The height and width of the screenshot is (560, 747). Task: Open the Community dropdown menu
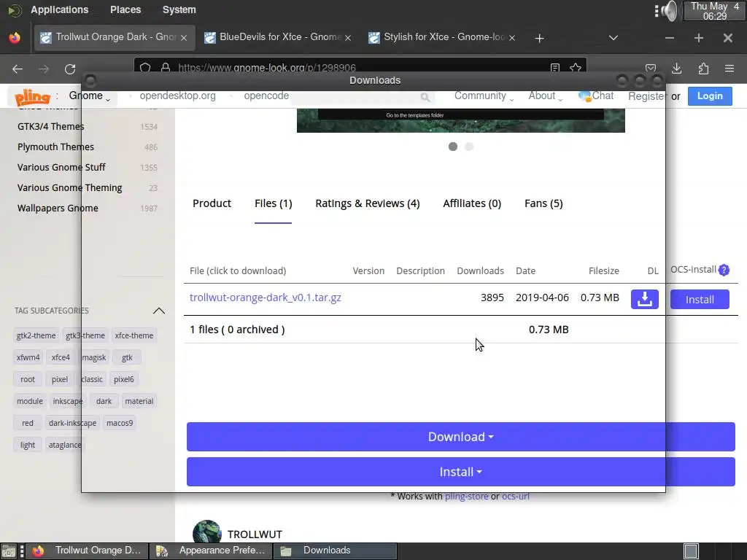point(484,96)
